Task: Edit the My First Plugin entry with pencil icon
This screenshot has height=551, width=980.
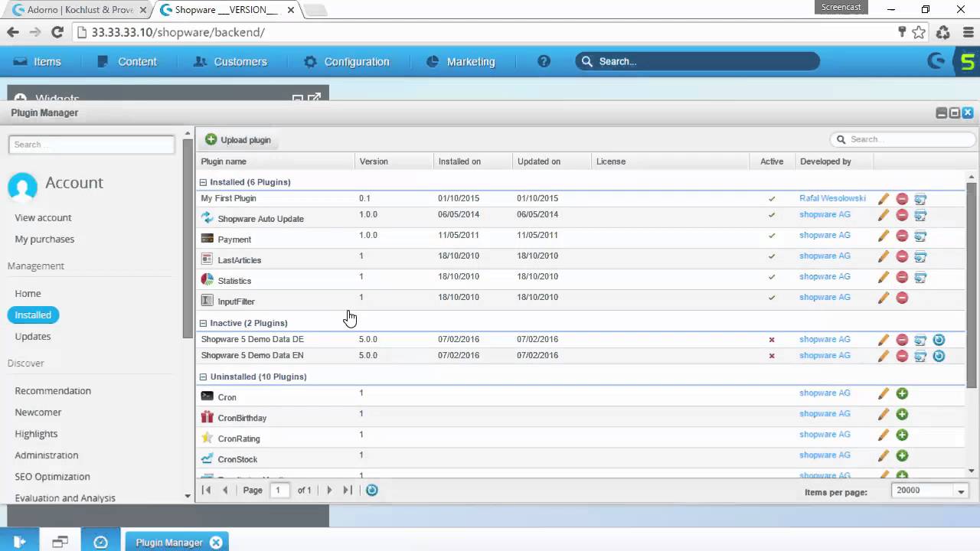Action: [884, 199]
